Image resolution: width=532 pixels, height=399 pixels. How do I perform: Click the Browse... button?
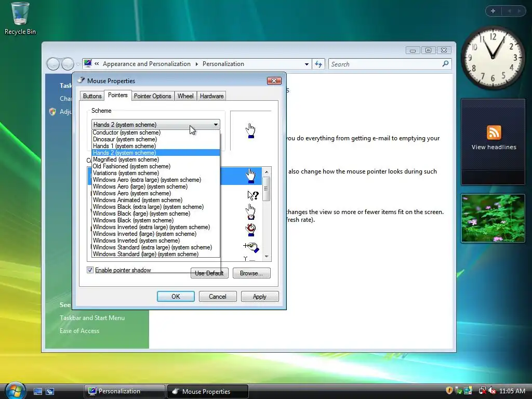click(251, 273)
